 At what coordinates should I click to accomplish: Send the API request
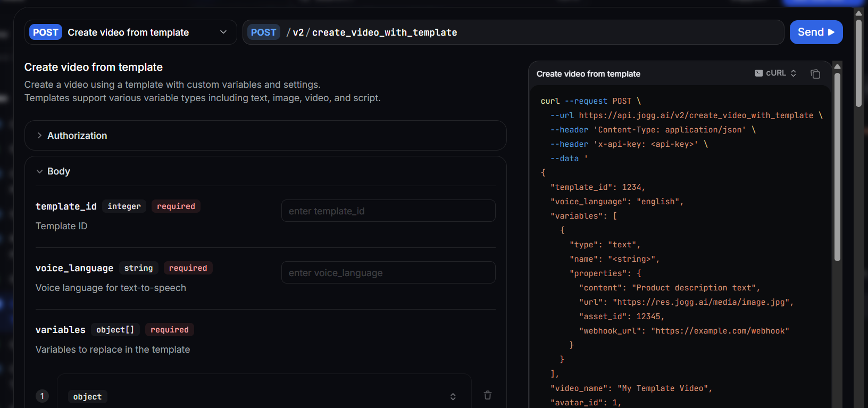click(x=816, y=32)
